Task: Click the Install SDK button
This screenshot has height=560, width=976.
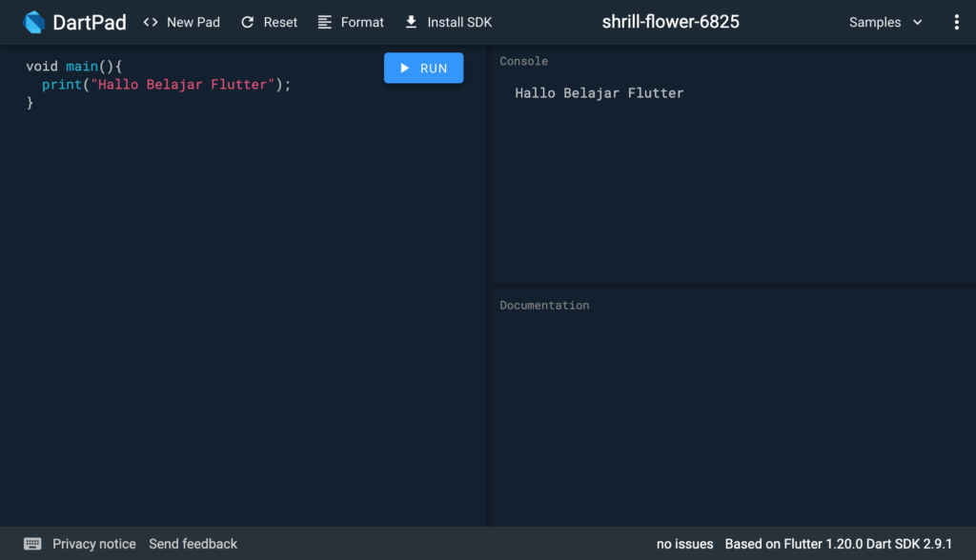Action: point(448,23)
